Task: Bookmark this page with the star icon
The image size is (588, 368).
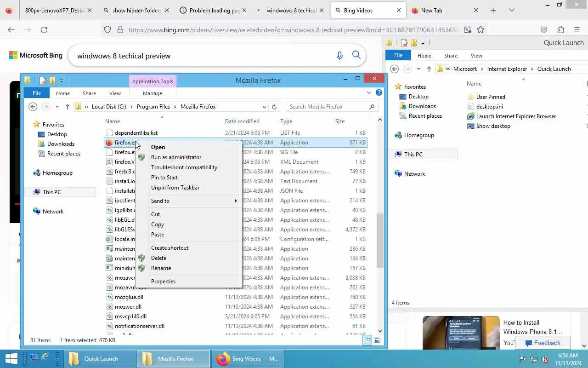Action: [x=481, y=29]
